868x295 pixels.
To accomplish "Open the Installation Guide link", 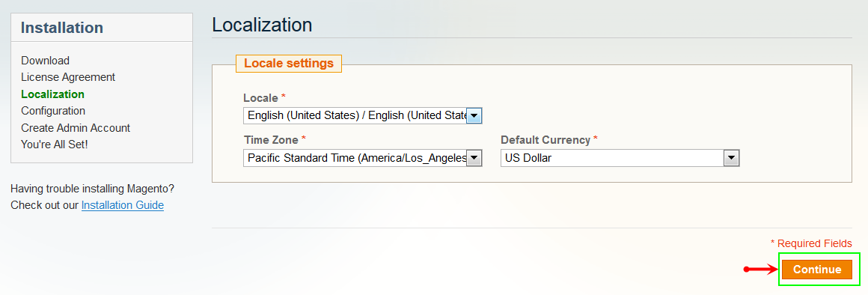I will tap(122, 205).
